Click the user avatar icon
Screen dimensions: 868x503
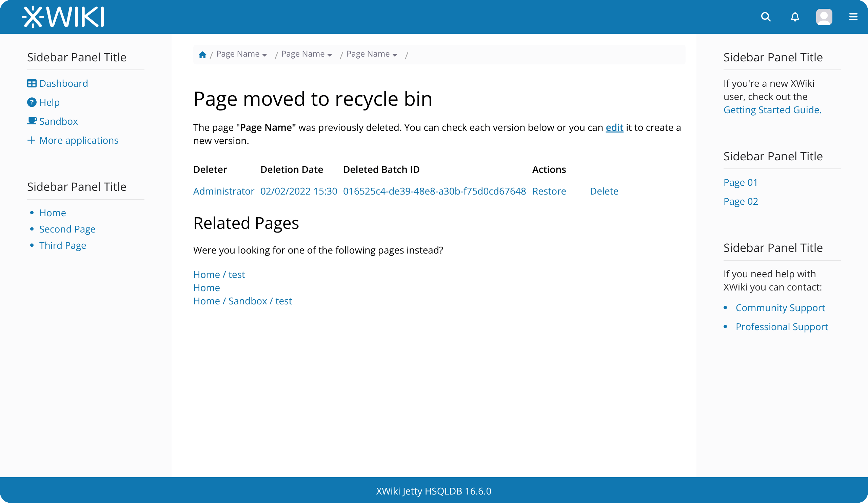tap(824, 17)
